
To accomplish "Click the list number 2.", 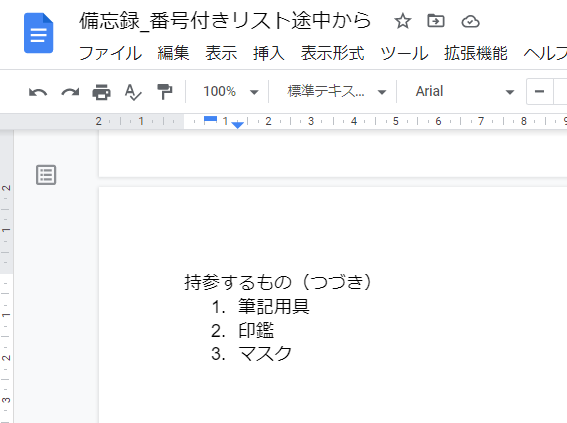I will point(218,331).
